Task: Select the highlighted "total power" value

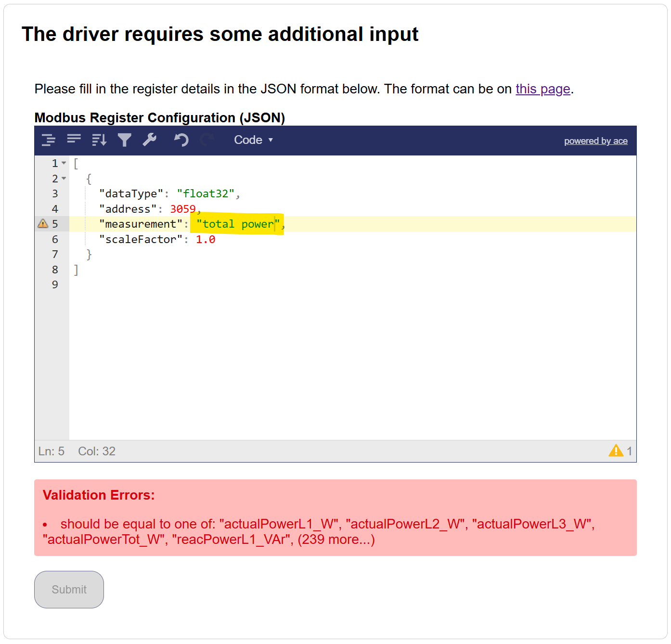Action: click(236, 224)
